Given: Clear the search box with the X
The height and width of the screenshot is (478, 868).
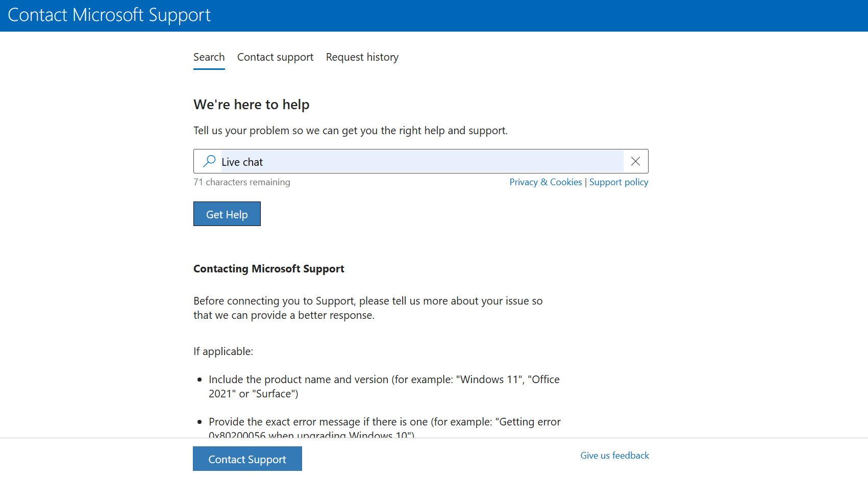Looking at the screenshot, I should 635,161.
